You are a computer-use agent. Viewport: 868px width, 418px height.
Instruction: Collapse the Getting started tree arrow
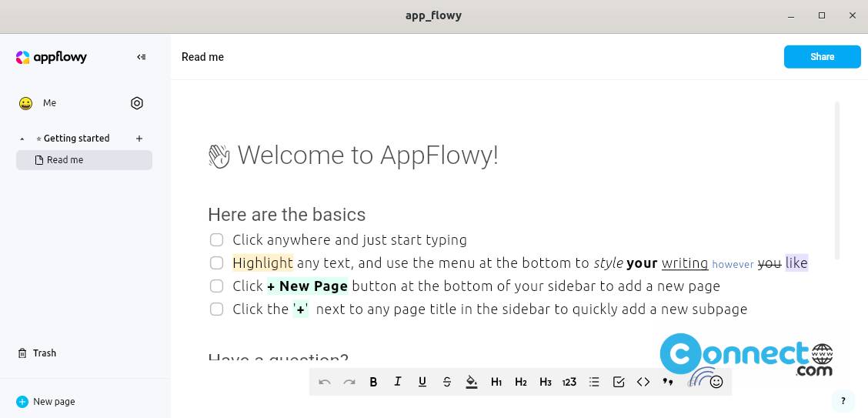coord(22,139)
